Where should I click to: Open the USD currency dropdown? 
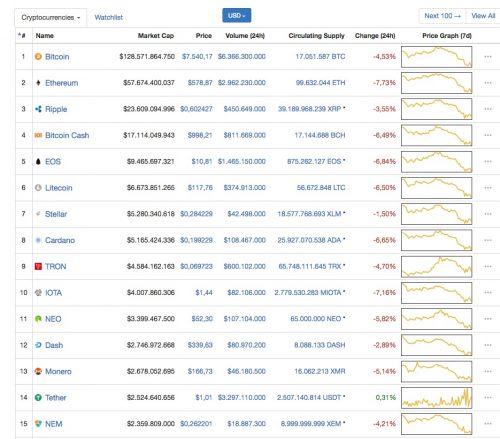[x=237, y=16]
